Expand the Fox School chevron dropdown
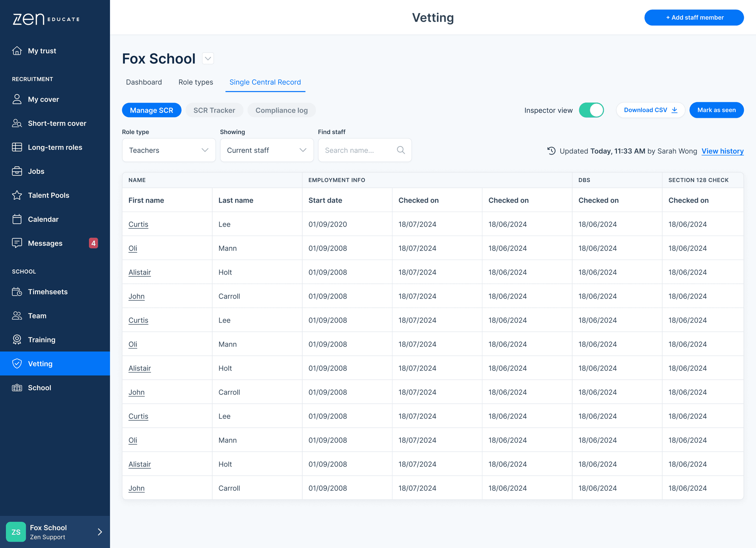 208,58
